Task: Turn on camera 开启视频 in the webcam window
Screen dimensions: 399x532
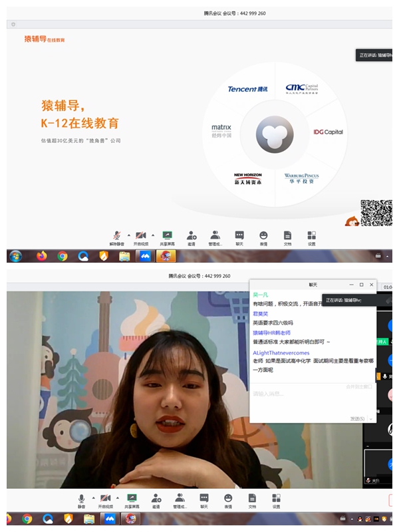Action: click(106, 501)
